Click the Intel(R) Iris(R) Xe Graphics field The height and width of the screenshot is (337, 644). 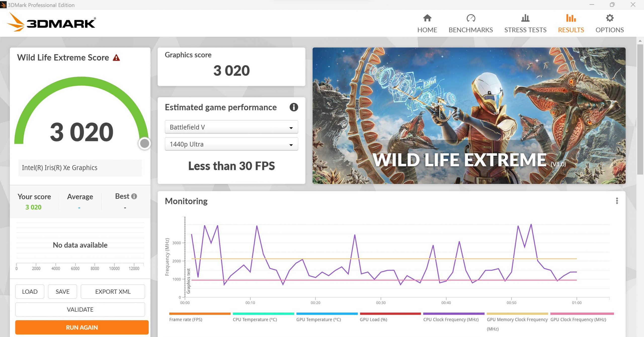click(80, 168)
